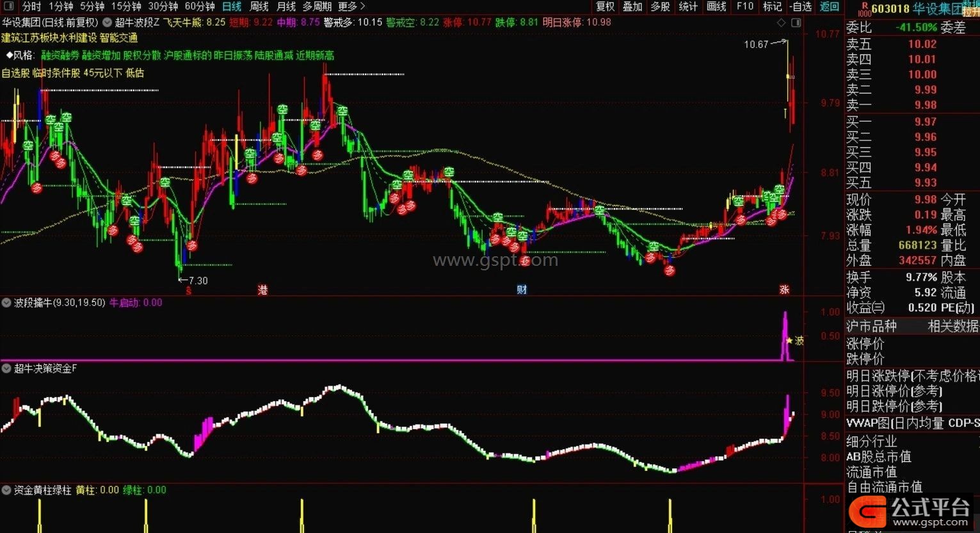Viewport: 980px width, 533px height.
Task: Click the 画线 drawing tools button
Action: [716, 6]
